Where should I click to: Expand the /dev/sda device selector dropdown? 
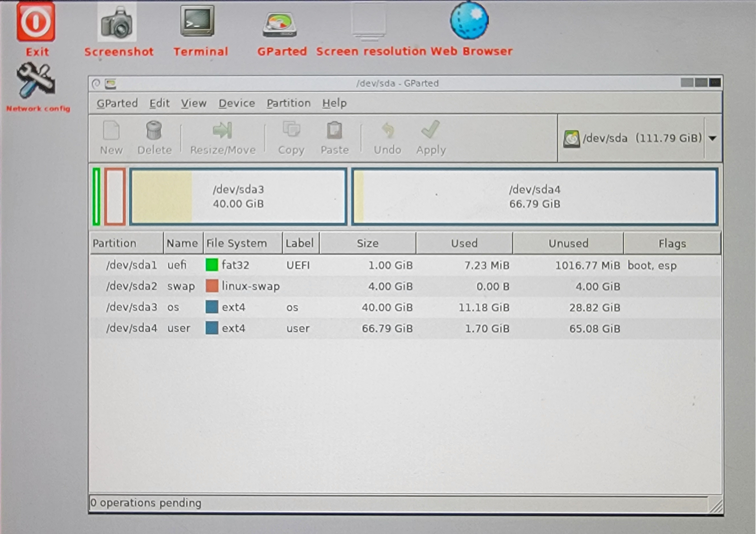(712, 138)
